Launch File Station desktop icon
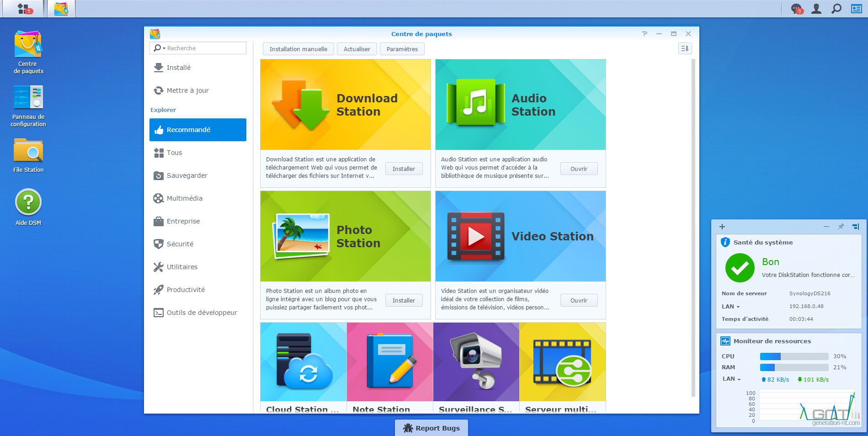Viewport: 868px width, 436px height. (x=28, y=155)
